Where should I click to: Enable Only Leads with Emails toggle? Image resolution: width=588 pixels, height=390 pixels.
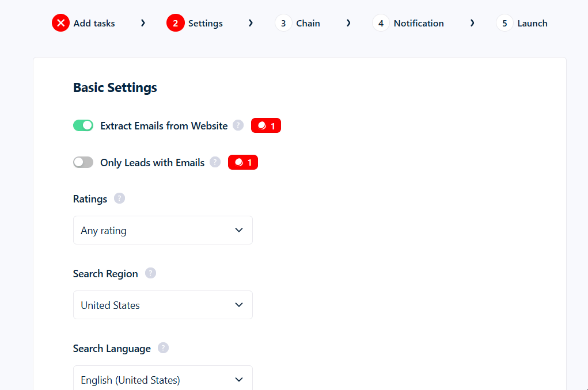pos(84,162)
